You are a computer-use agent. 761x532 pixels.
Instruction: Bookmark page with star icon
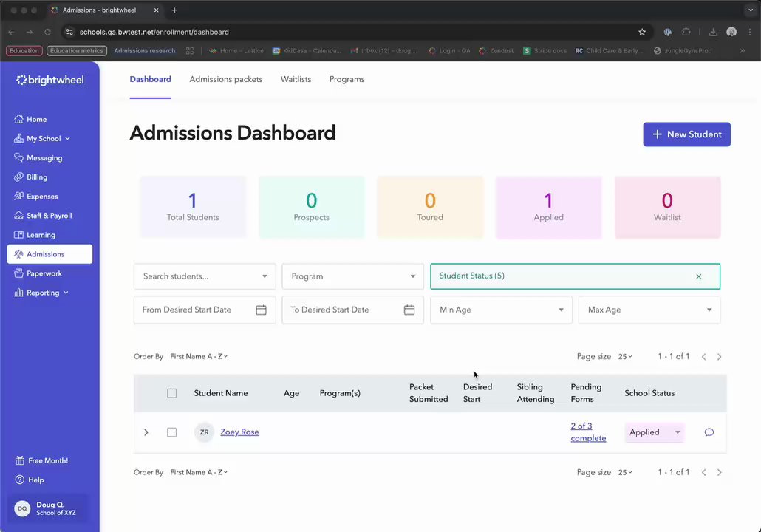pyautogui.click(x=642, y=32)
